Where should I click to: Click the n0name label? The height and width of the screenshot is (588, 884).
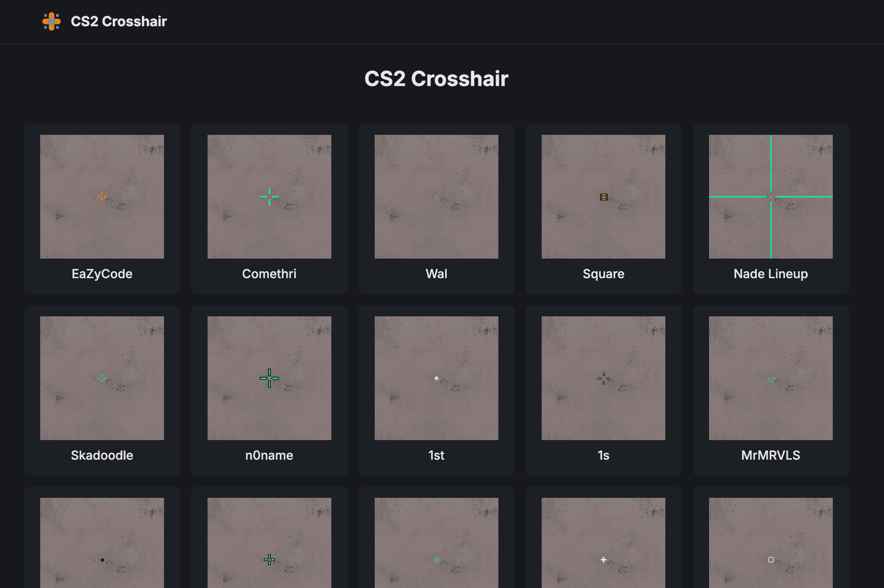269,455
